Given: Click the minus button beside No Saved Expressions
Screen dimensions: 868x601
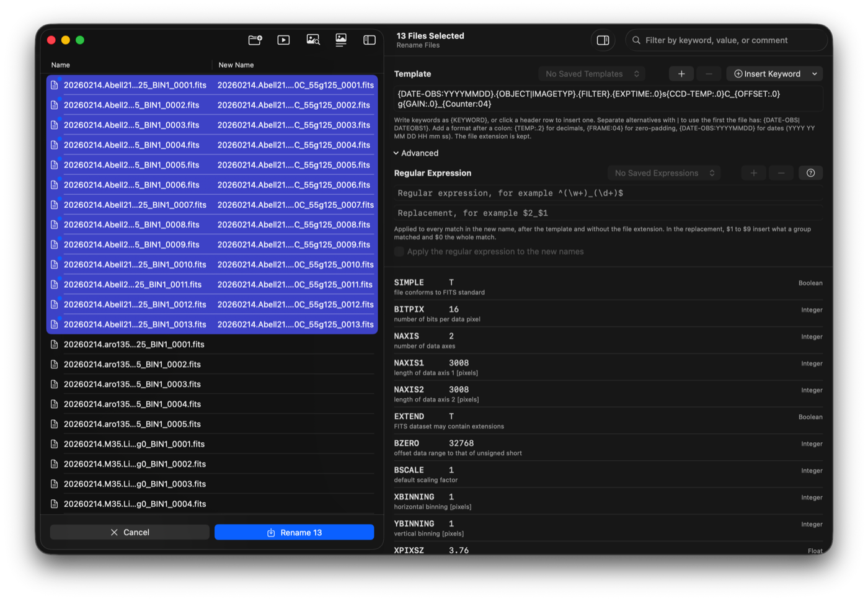Looking at the screenshot, I should point(781,173).
